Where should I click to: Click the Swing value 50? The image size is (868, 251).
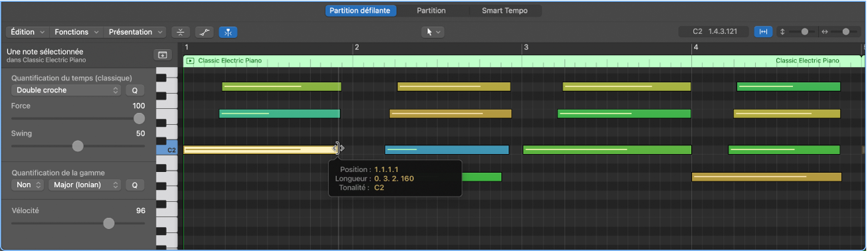(x=141, y=133)
